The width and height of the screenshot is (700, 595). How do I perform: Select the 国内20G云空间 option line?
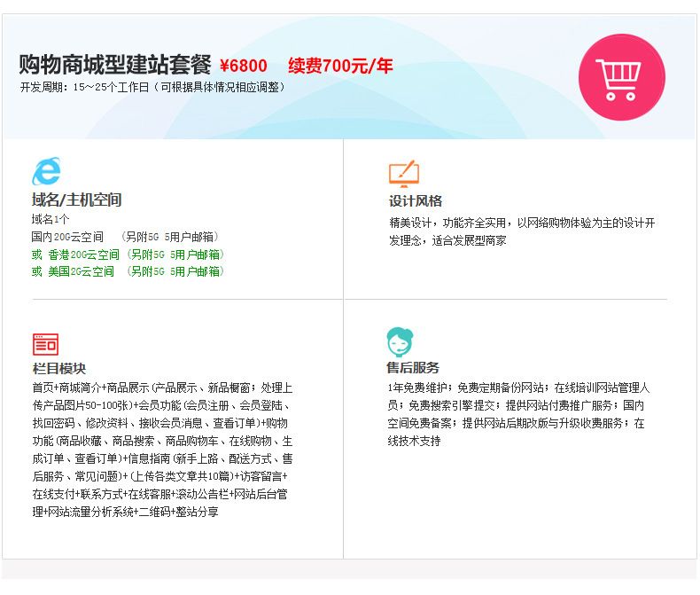[126, 237]
